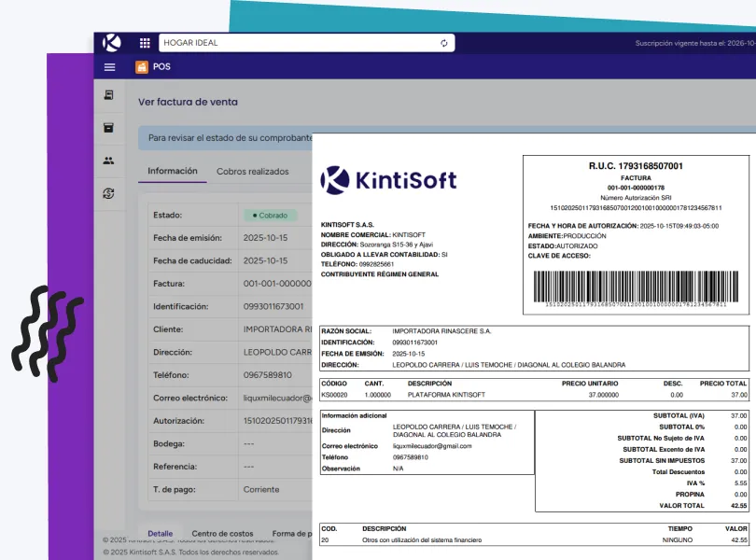
Task: Select the HOGAR IDEAL company selector
Action: [x=299, y=43]
